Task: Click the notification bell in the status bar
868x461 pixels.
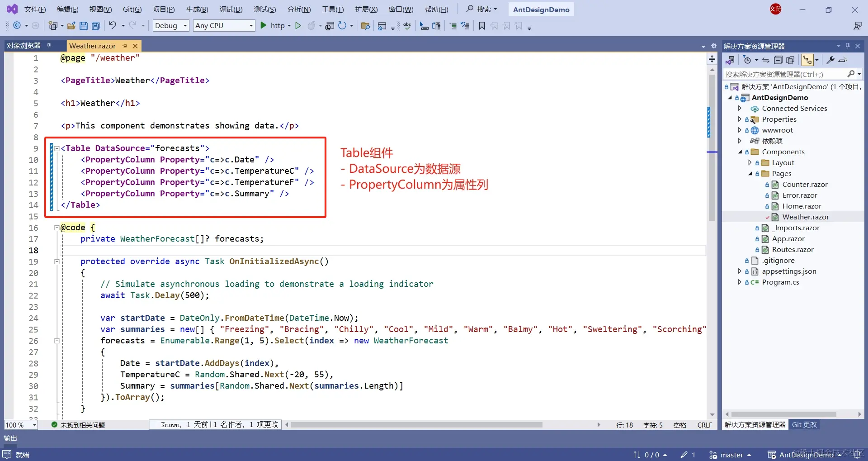Action: 857,455
